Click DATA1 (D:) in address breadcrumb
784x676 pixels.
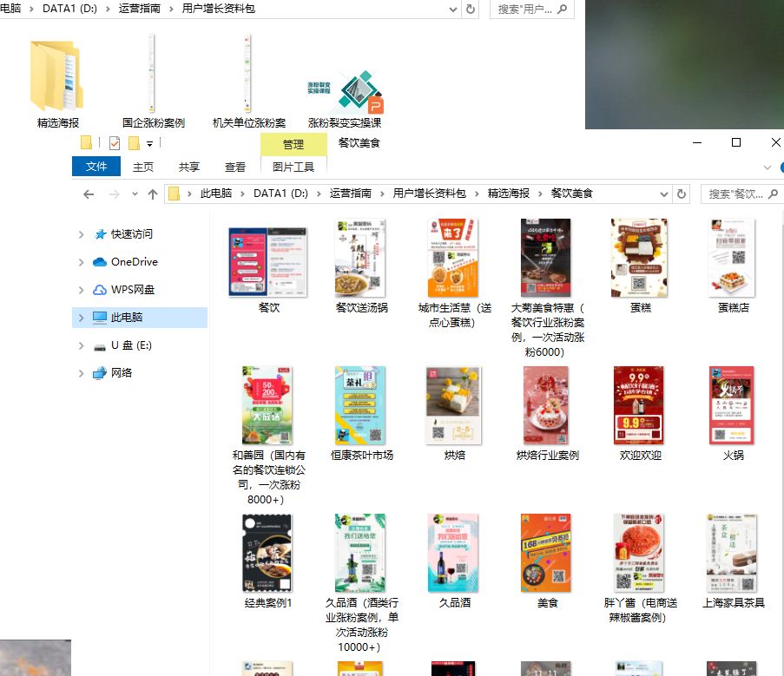(280, 194)
